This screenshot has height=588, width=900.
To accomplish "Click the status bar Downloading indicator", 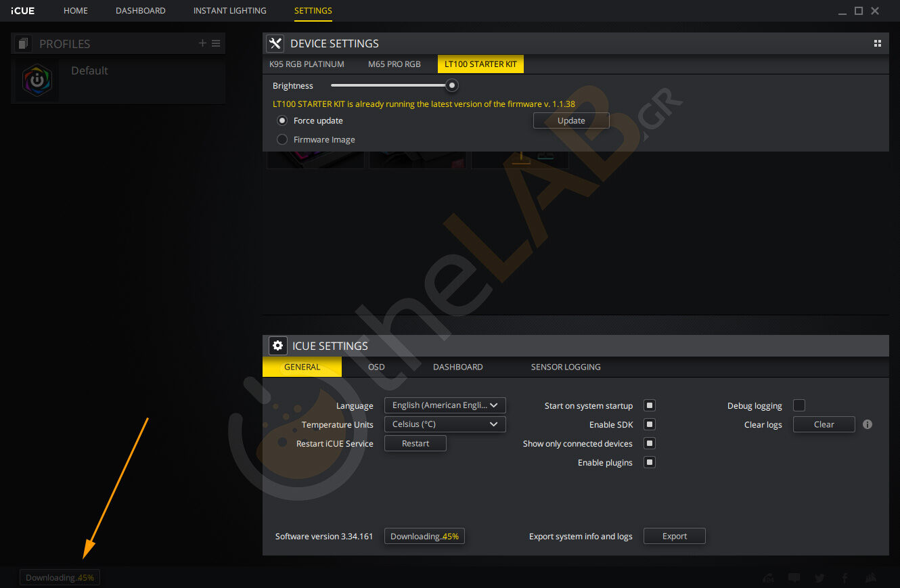I will point(60,578).
